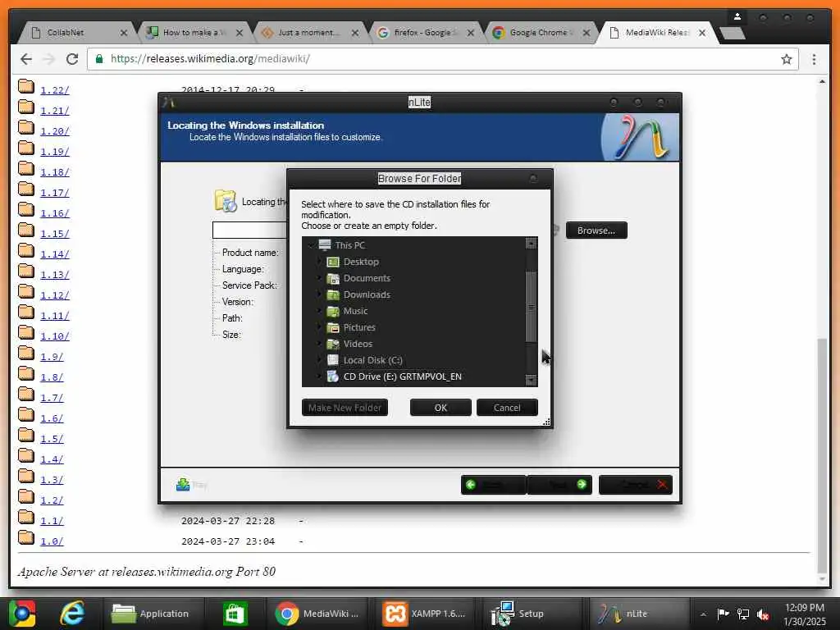
Task: Select This PC root node
Action: 349,245
